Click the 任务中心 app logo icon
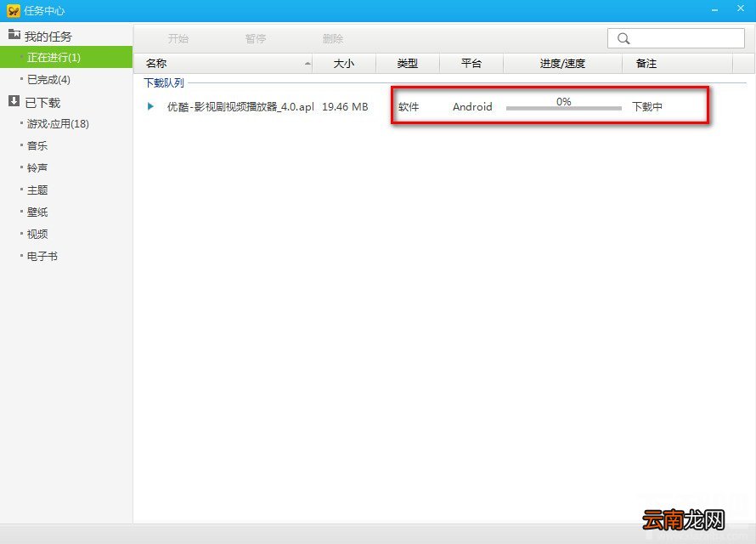 (14, 10)
